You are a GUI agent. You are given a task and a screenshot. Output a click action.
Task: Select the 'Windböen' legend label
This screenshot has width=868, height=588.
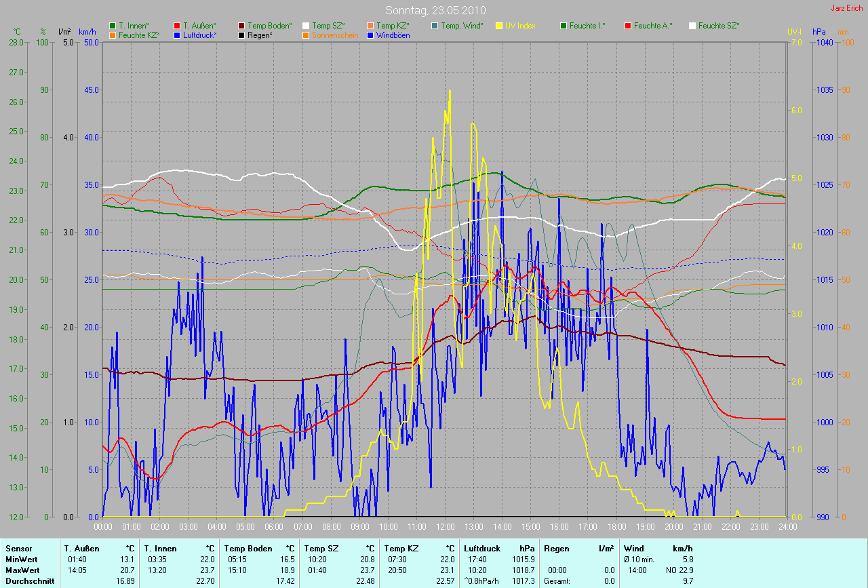(393, 35)
